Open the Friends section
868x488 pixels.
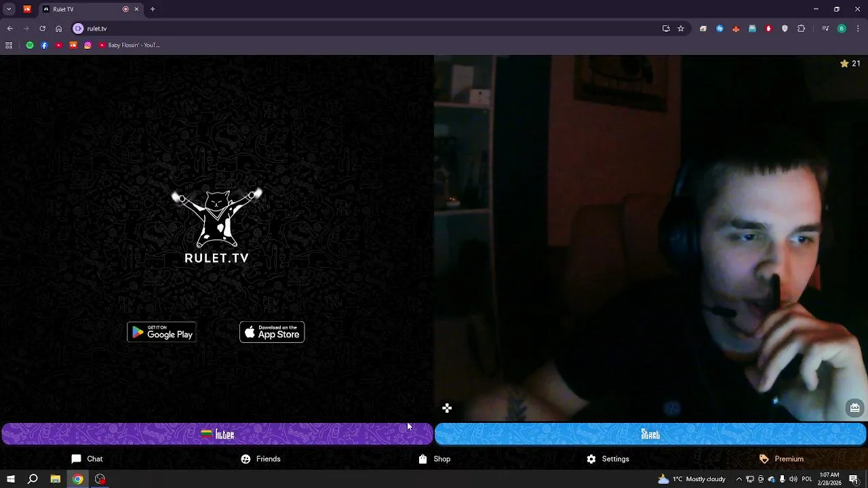click(260, 459)
